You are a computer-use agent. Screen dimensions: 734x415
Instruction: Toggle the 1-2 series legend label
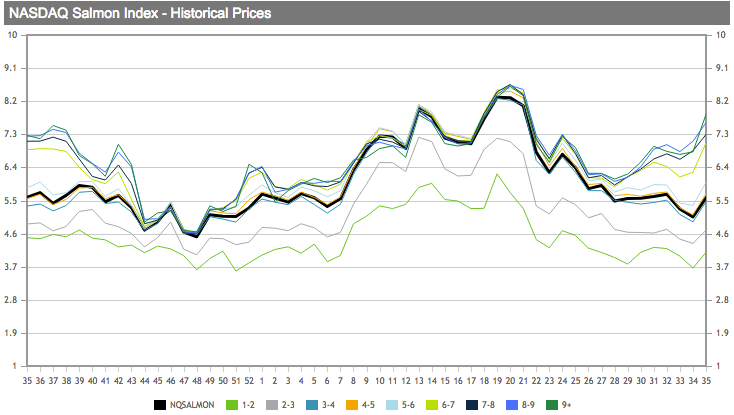pyautogui.click(x=248, y=405)
